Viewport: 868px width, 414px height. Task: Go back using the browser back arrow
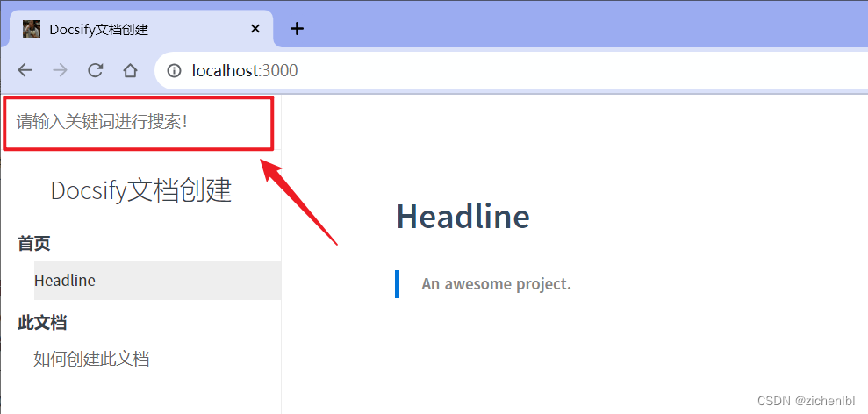pos(25,70)
